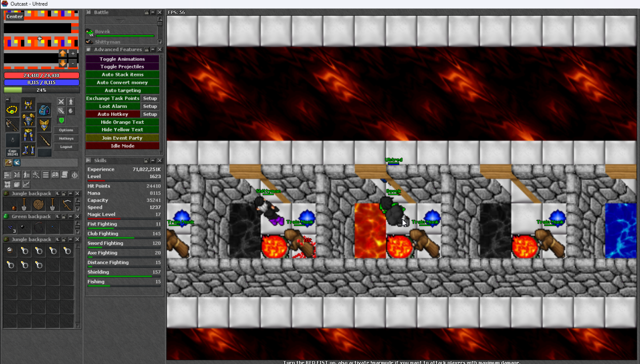Toggle the green shield PvP mode
640x364 pixels.
point(61,121)
